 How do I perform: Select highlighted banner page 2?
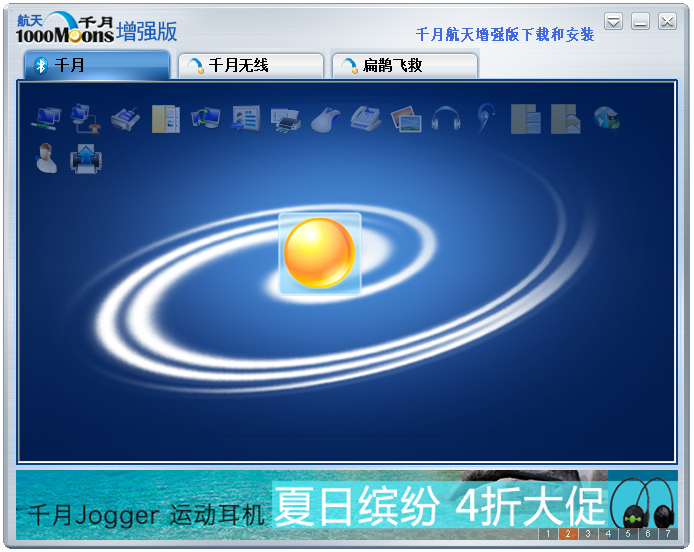pyautogui.click(x=568, y=533)
